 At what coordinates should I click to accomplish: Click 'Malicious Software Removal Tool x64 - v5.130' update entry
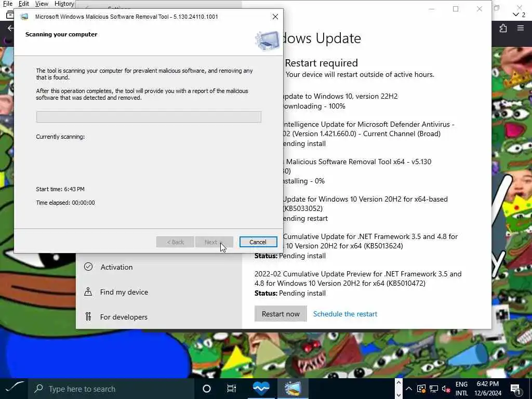[358, 162]
